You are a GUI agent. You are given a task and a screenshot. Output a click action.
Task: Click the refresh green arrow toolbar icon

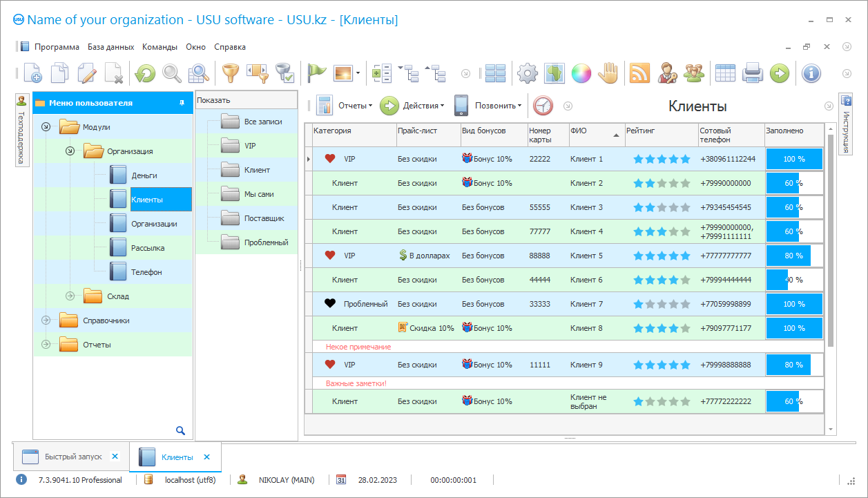[145, 73]
